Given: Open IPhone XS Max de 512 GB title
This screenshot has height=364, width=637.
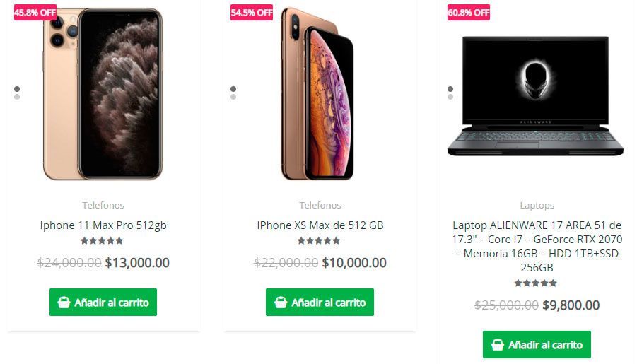Looking at the screenshot, I should [x=320, y=225].
